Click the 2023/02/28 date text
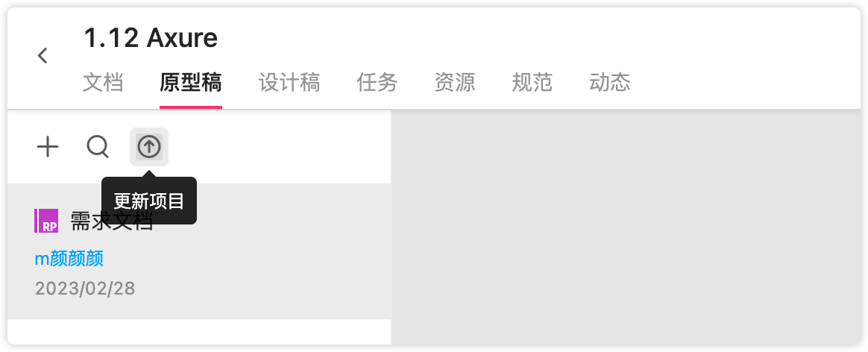Screen dimensions: 868x352 coord(85,289)
